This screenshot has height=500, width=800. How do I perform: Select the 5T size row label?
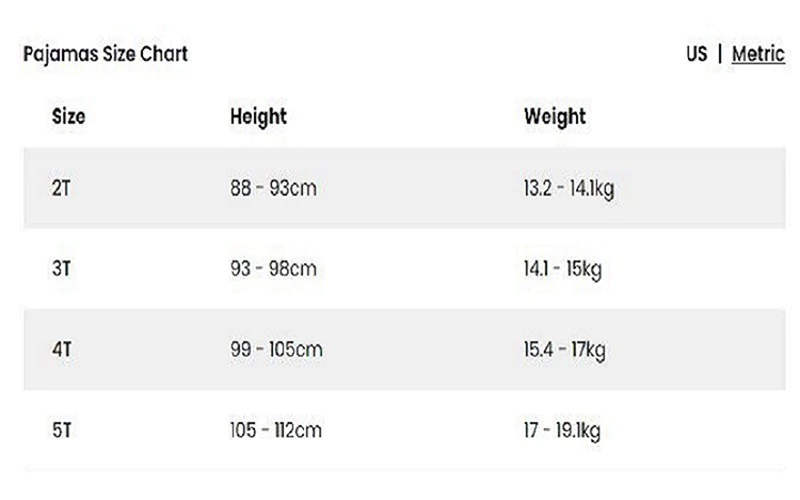[61, 431]
